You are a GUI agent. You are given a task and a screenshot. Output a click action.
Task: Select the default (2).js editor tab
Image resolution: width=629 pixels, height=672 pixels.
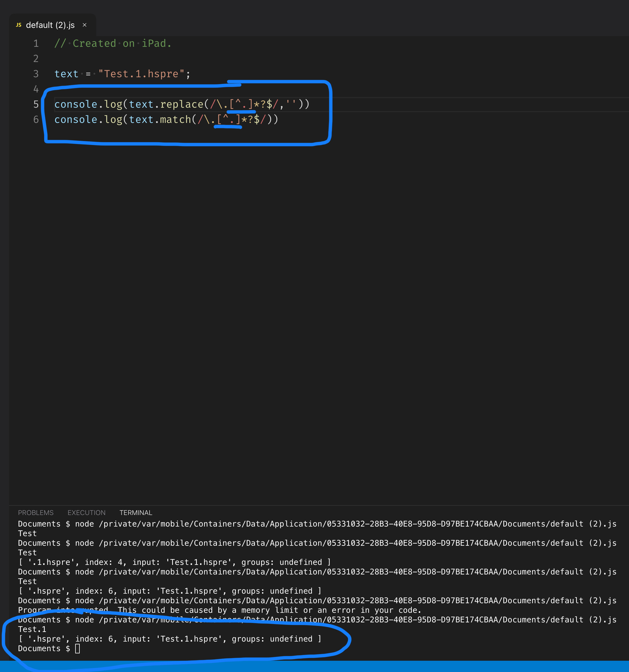(50, 25)
